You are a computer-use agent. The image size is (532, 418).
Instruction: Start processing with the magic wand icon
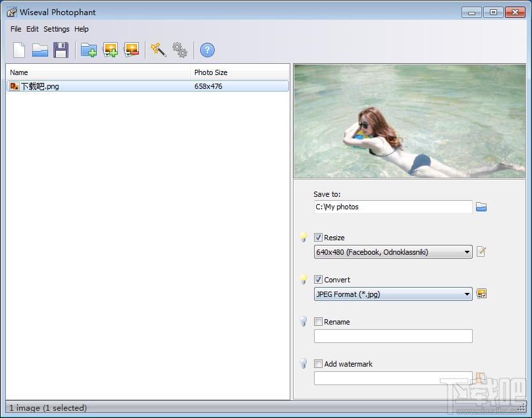tap(159, 50)
